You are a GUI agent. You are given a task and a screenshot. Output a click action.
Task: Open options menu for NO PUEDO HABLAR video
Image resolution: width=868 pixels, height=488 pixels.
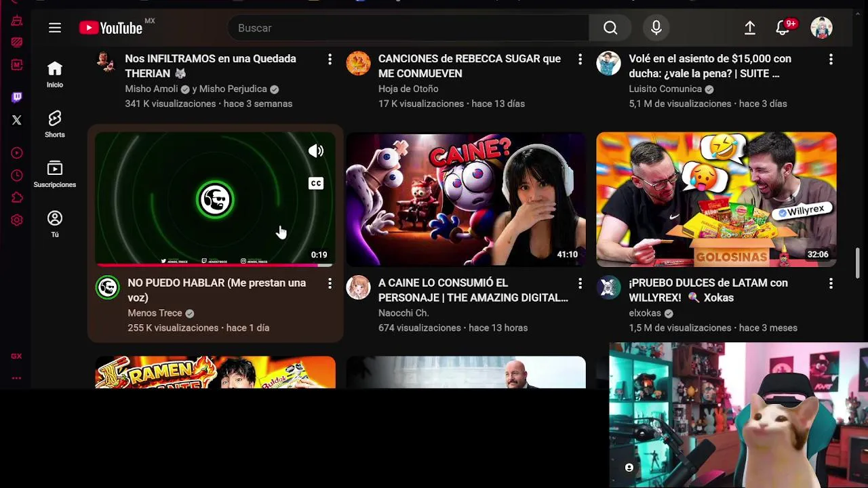click(330, 283)
